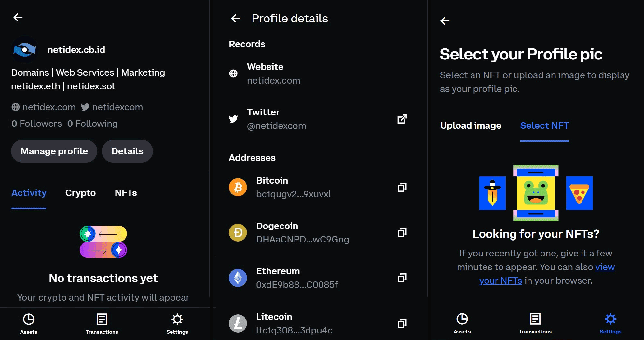
Task: Copy the Bitcoin address
Action: click(403, 187)
